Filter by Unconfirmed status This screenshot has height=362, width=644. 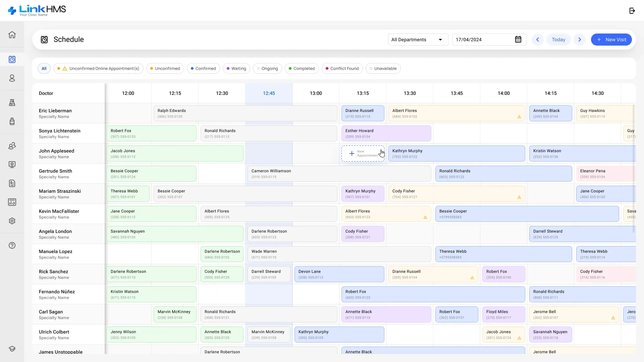coord(165,68)
